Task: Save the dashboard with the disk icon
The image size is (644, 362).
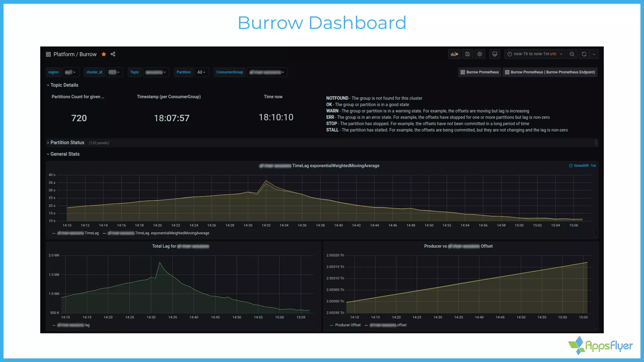Action: pos(468,54)
